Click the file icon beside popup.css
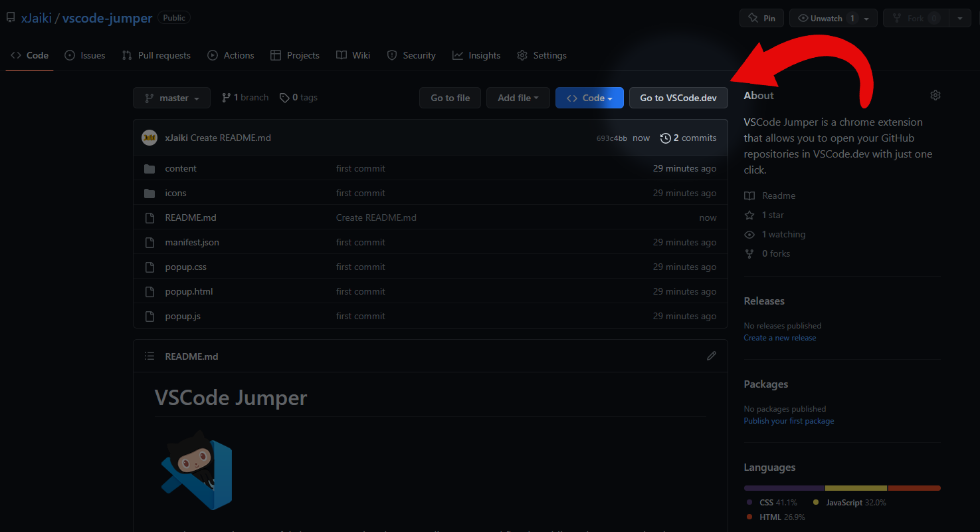Viewport: 980px width, 532px height. click(149, 267)
